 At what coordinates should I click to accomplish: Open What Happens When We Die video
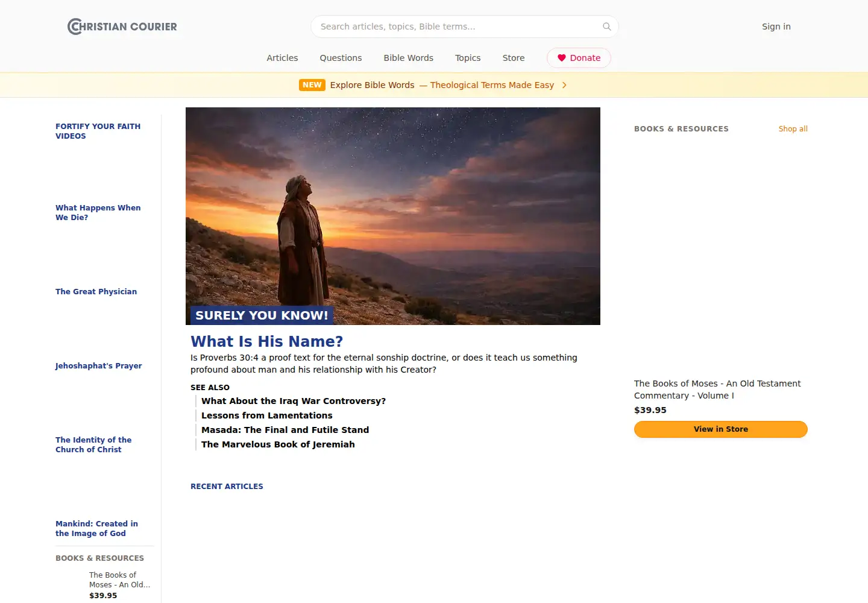click(98, 212)
